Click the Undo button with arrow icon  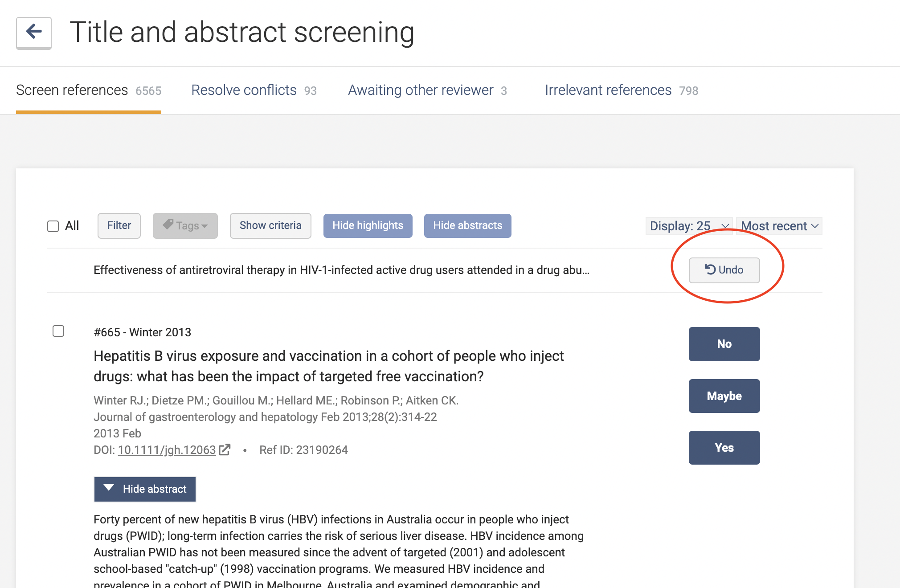[724, 270]
